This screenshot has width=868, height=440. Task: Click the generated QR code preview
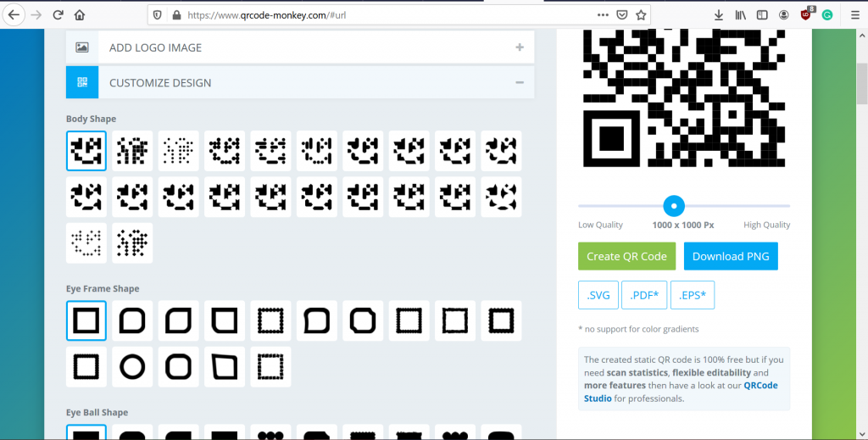[x=684, y=98]
